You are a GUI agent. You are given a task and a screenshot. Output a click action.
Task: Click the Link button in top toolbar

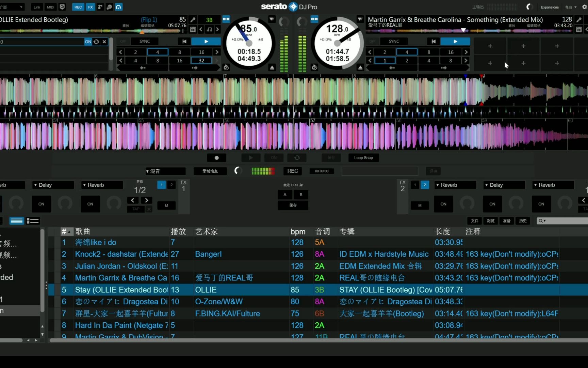point(37,7)
